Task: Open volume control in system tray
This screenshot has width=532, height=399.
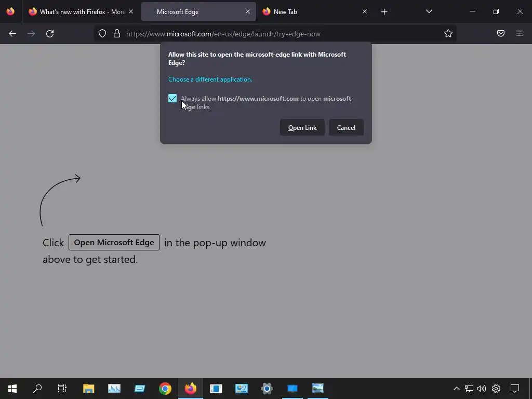Action: click(482, 389)
